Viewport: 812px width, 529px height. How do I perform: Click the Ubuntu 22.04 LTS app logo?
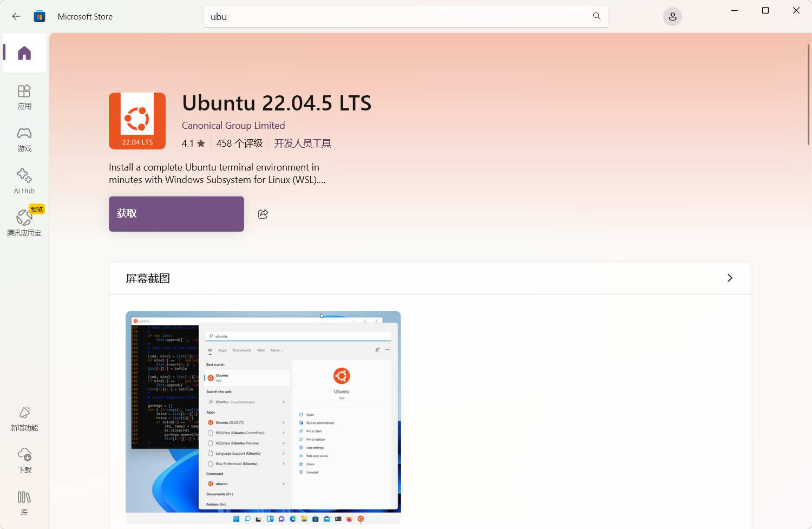tap(137, 121)
